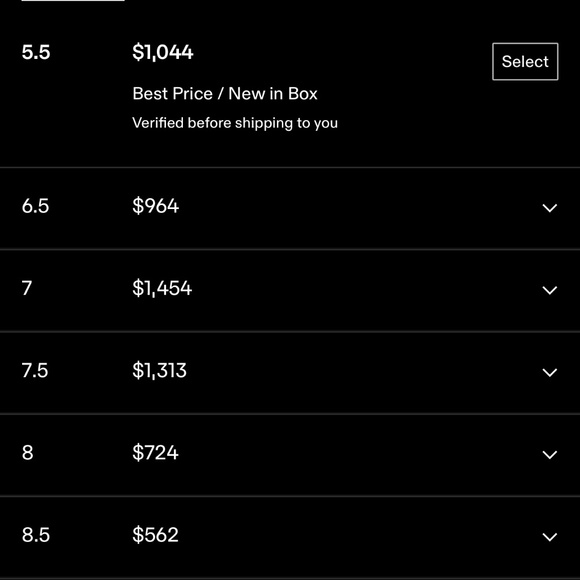The height and width of the screenshot is (580, 580).
Task: Choose the 6.5 size label
Action: pos(35,206)
